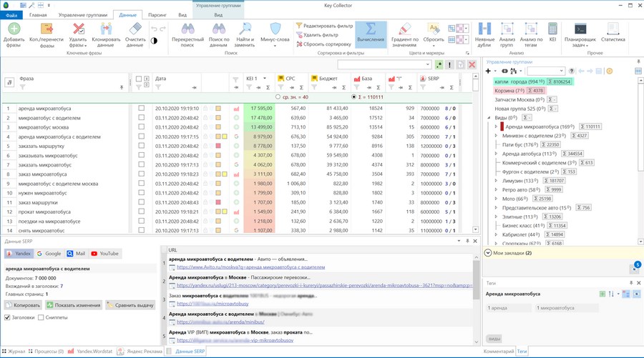Check the box for row микроавтобус москва

141,127
